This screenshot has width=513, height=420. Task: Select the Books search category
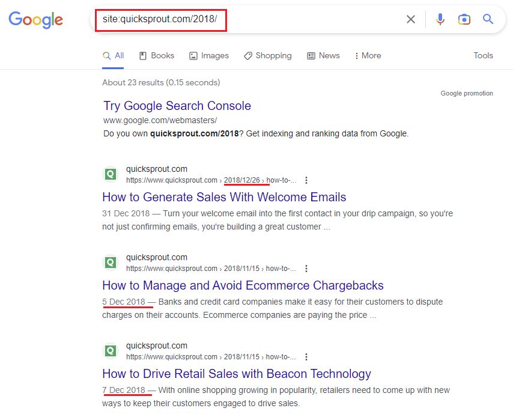(x=156, y=55)
